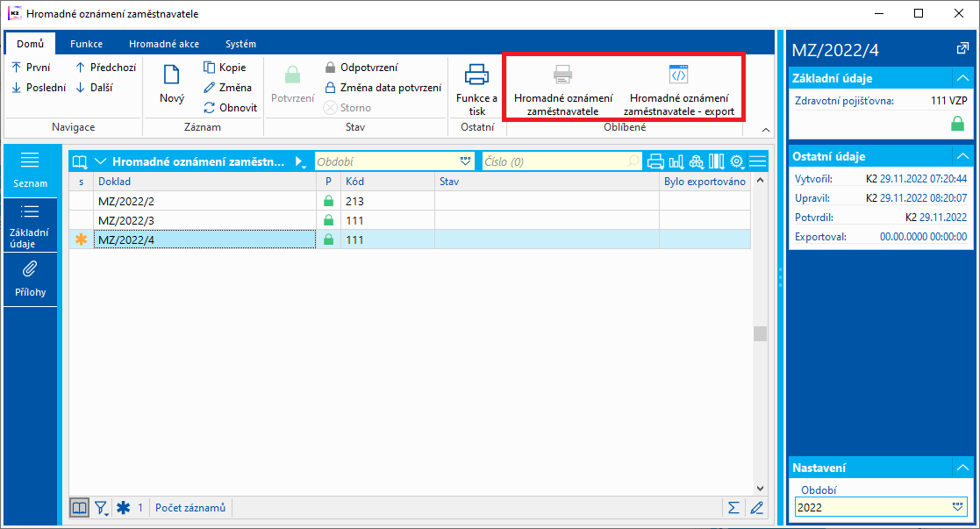Sort by the Stav column header
980x529 pixels.
click(547, 182)
